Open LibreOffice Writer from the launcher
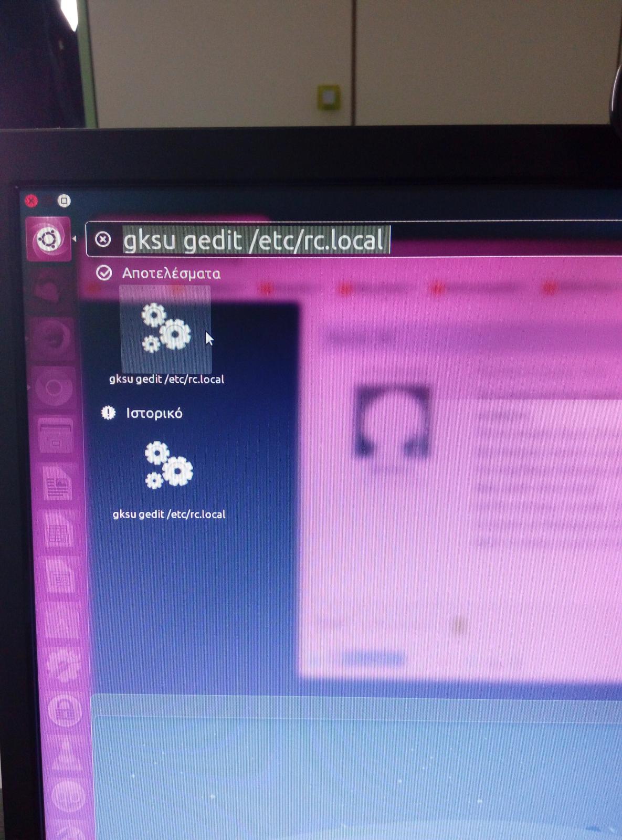622x840 pixels. (x=57, y=484)
